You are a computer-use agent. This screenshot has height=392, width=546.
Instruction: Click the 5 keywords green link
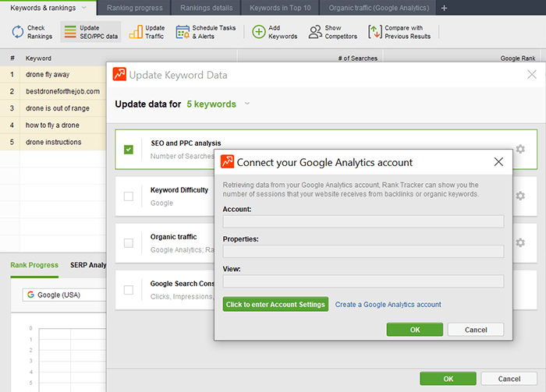pos(211,104)
